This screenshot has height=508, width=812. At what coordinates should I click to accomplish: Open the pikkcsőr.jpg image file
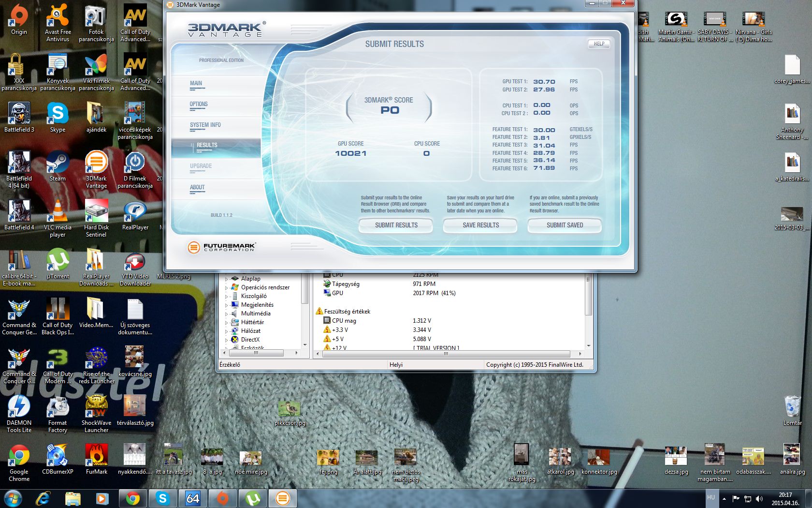(x=290, y=414)
